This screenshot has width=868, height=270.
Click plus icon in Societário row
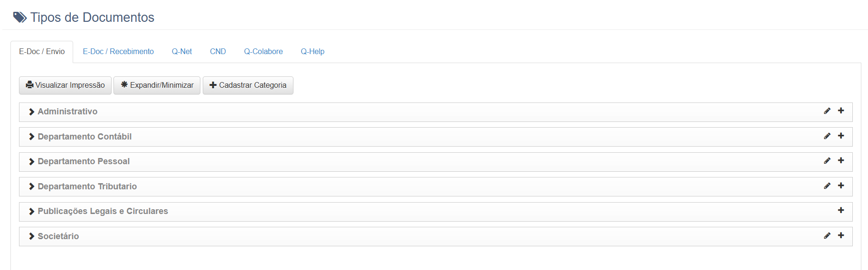click(841, 235)
